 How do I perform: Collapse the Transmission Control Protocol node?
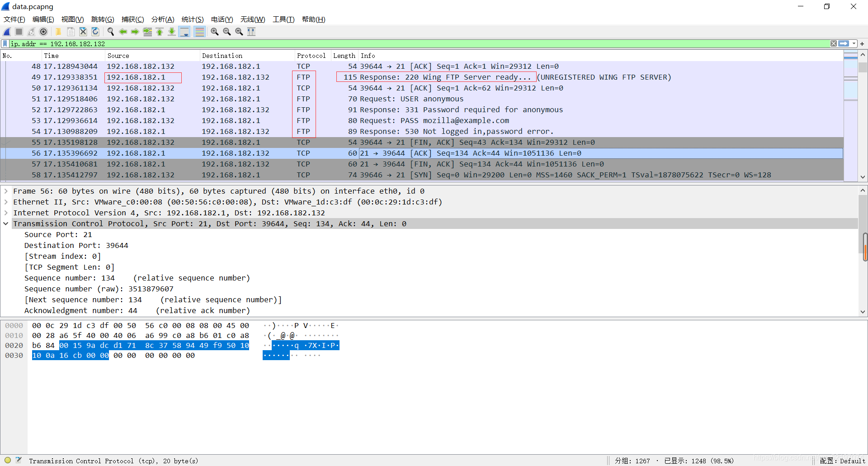tap(6, 223)
